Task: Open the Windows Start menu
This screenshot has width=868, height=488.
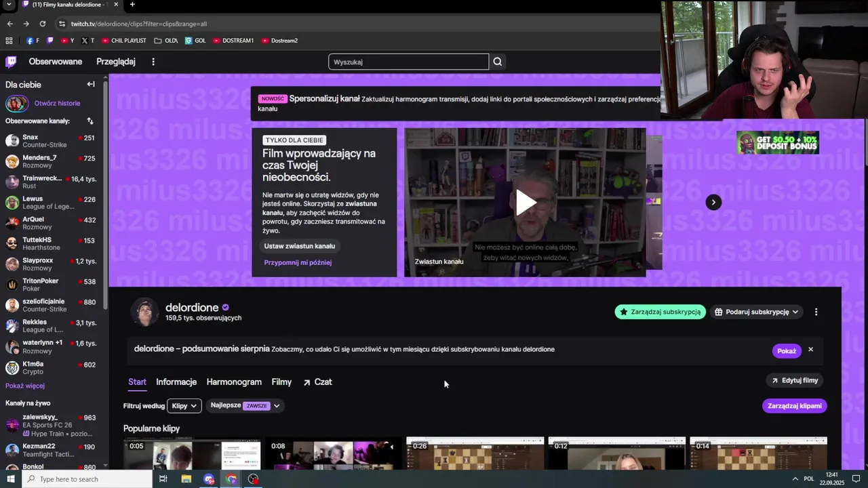Action: 10,479
